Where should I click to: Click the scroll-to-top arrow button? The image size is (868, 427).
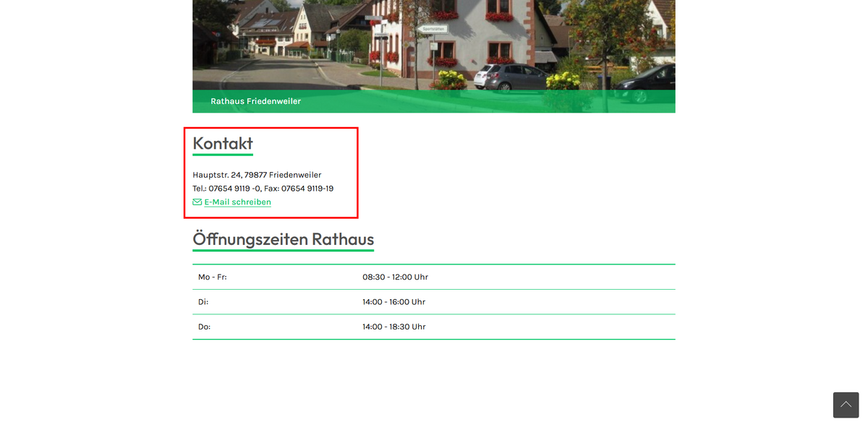[x=846, y=405]
